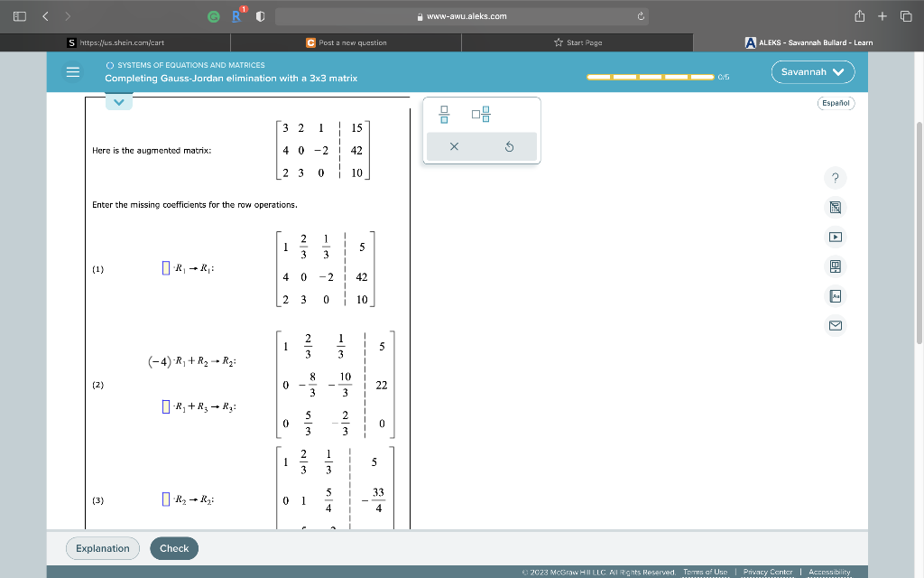Open the Help question-mark icon
The image size is (924, 578).
click(835, 178)
